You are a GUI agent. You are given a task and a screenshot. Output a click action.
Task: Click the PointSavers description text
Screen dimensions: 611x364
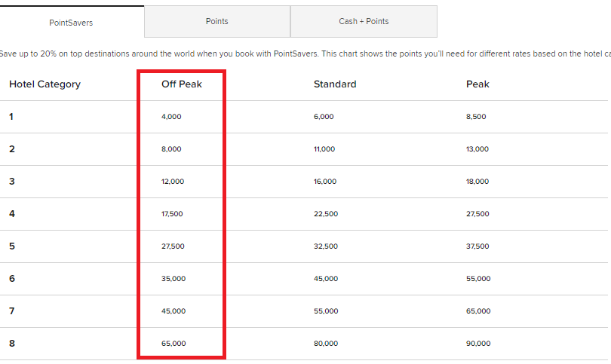click(305, 54)
